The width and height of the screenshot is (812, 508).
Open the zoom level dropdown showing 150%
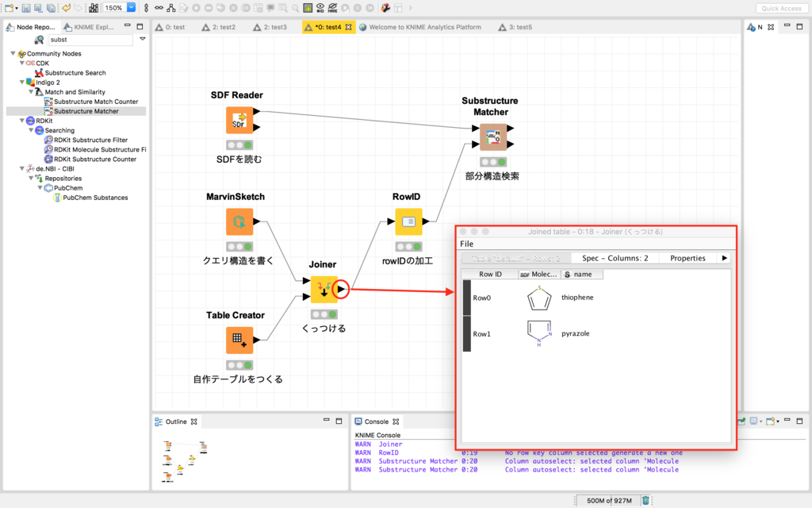(x=132, y=8)
